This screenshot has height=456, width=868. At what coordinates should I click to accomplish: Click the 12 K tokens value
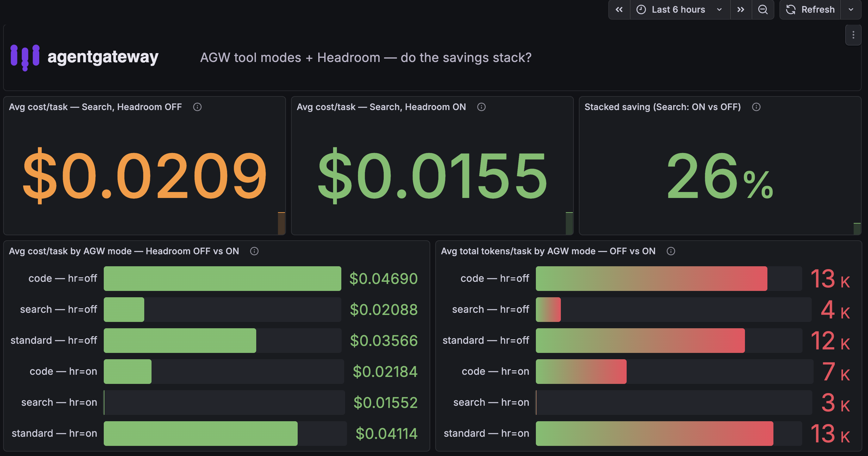(x=830, y=341)
